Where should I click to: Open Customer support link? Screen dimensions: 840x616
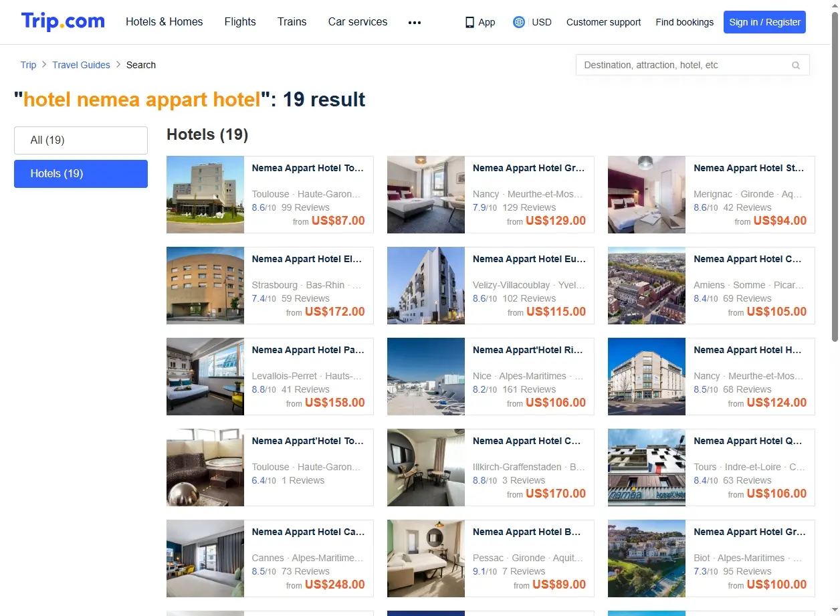[603, 22]
